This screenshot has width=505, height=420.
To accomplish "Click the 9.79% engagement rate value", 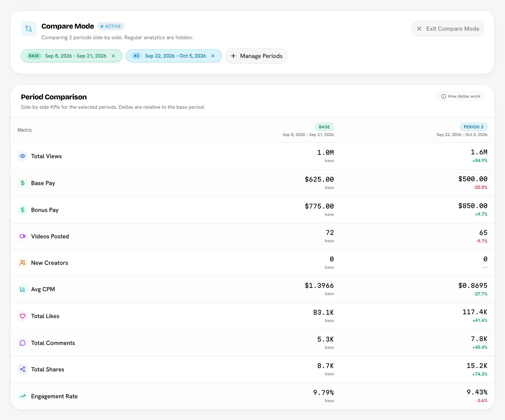I will pyautogui.click(x=323, y=393).
